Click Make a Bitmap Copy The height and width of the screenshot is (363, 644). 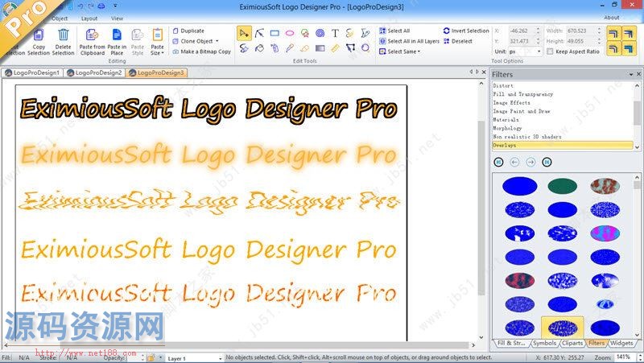click(x=202, y=52)
